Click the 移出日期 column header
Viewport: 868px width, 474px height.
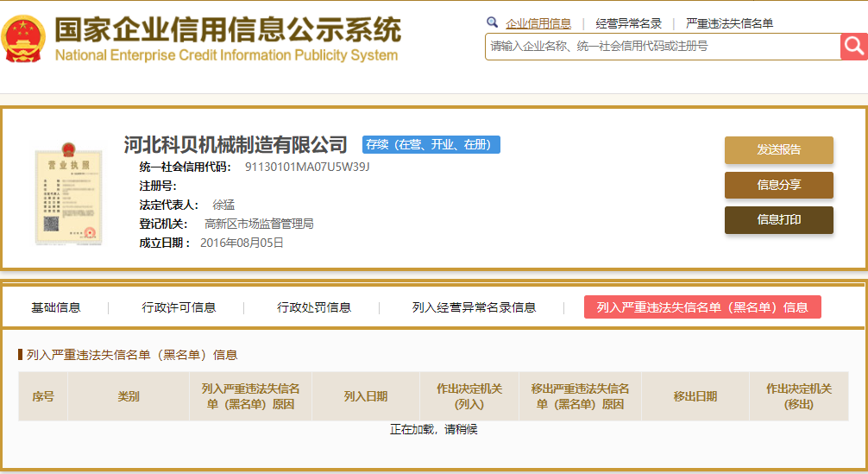tap(695, 396)
